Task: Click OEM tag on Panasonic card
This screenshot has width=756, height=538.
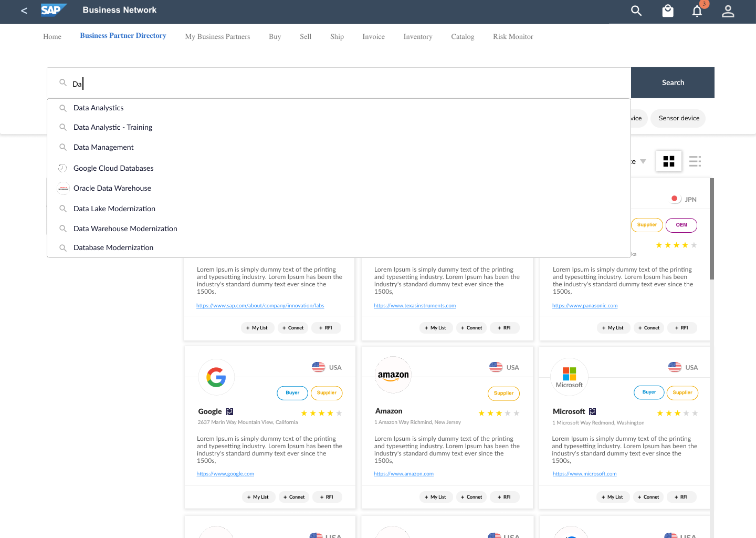Action: (x=681, y=225)
